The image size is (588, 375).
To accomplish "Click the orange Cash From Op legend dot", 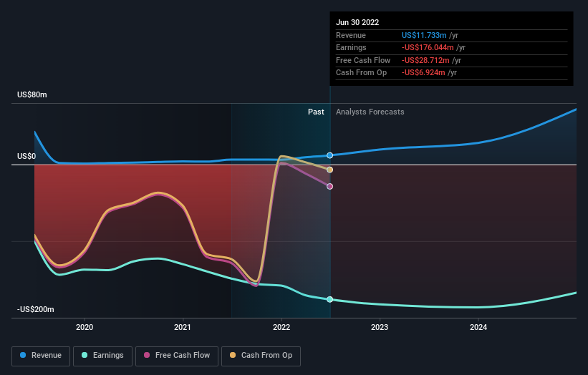I will pos(233,355).
